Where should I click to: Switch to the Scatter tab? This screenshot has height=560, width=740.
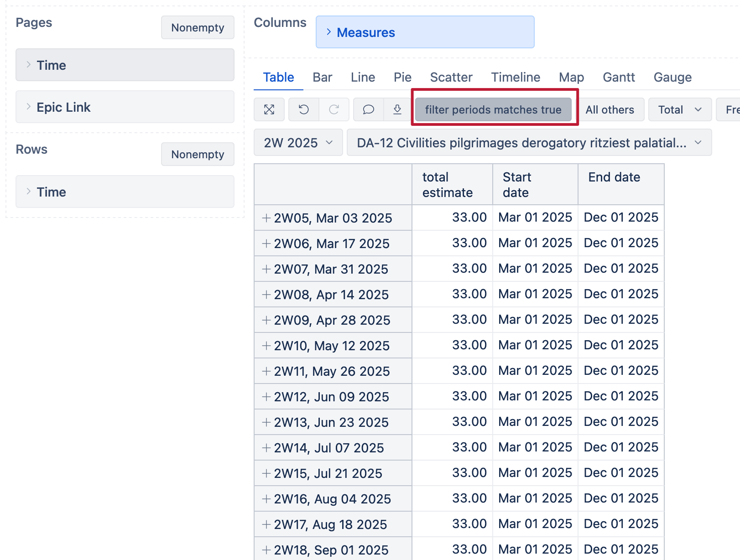point(451,77)
